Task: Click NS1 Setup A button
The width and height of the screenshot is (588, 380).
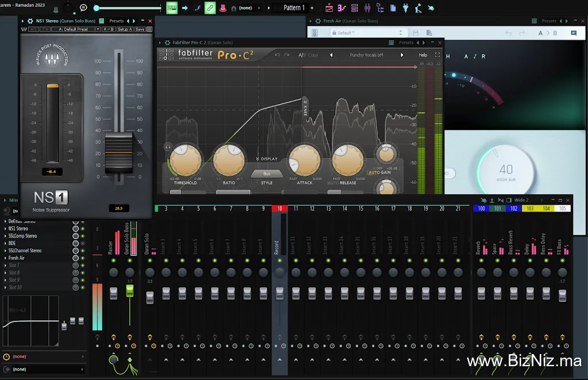Action: tap(125, 29)
